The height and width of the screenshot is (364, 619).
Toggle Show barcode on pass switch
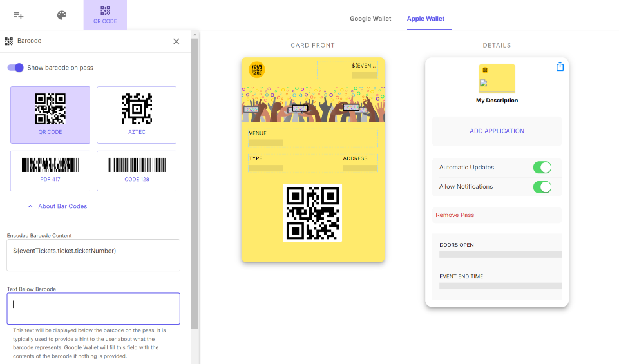point(16,68)
